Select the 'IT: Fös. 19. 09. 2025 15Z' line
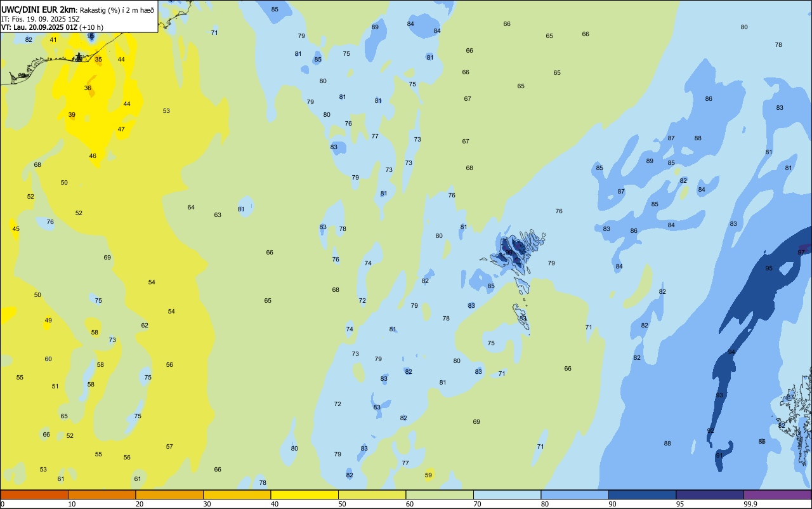 (41, 19)
